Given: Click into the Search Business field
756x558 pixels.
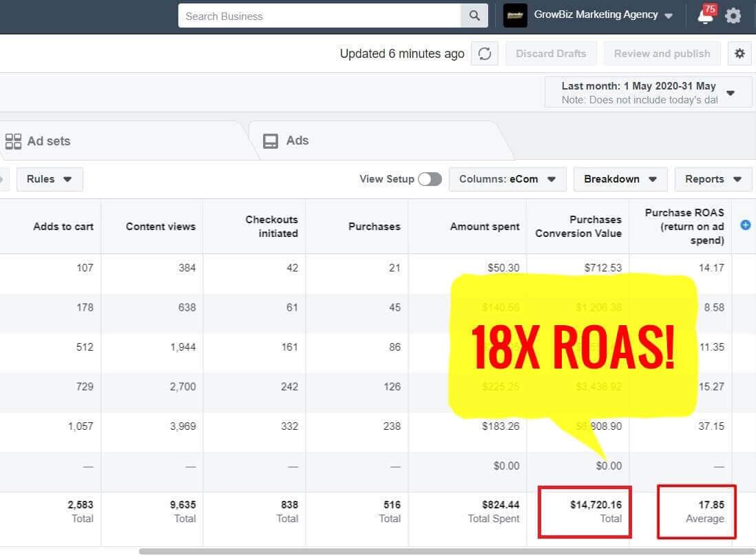Looking at the screenshot, I should (319, 16).
